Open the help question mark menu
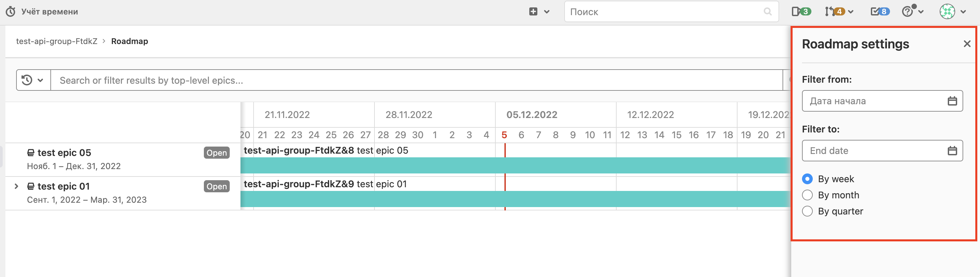 (912, 11)
